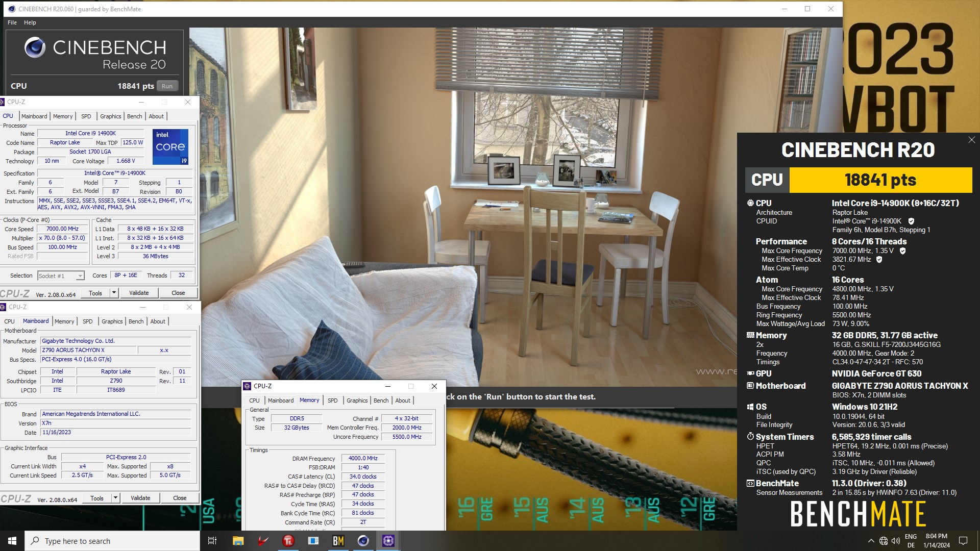This screenshot has width=980, height=551.
Task: Open the notification center icon
Action: pyautogui.click(x=963, y=541)
